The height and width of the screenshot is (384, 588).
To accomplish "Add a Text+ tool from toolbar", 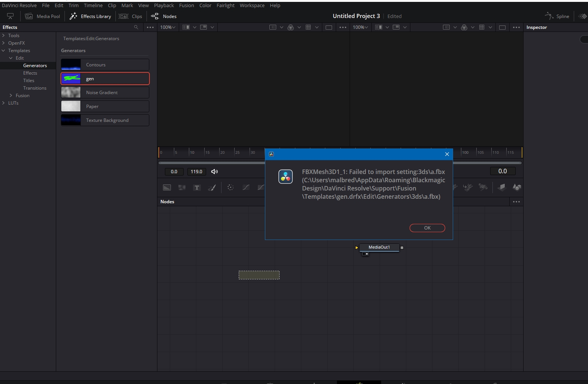I will tap(197, 187).
